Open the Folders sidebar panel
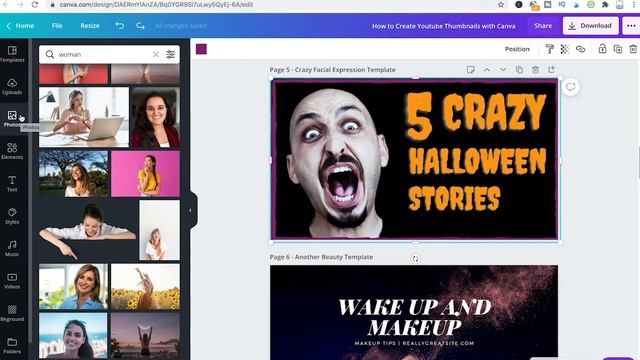This screenshot has width=640, height=360. tap(12, 345)
